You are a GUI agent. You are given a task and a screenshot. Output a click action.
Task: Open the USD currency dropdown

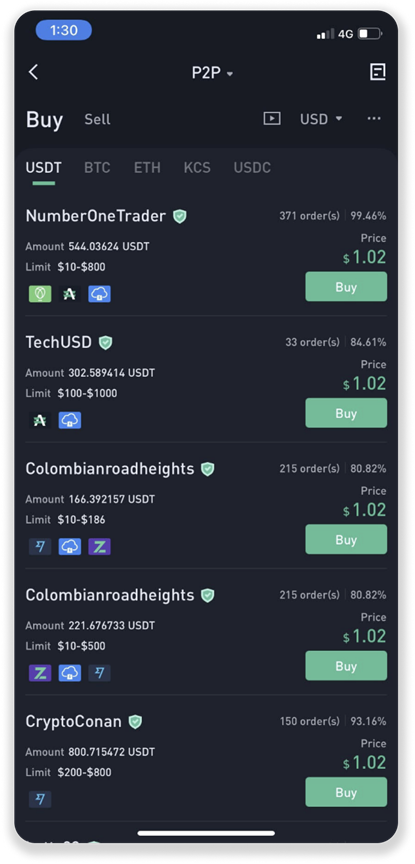coord(321,119)
